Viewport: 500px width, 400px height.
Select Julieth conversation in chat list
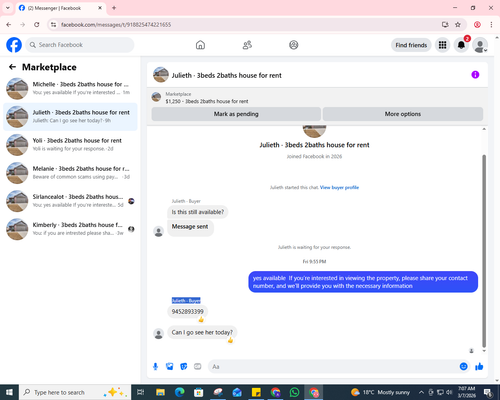(70, 117)
